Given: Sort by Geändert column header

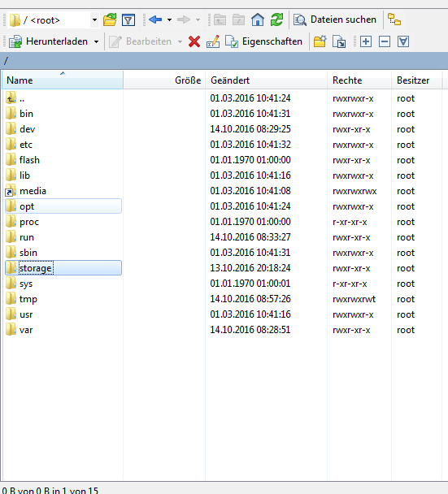Looking at the screenshot, I should 266,80.
